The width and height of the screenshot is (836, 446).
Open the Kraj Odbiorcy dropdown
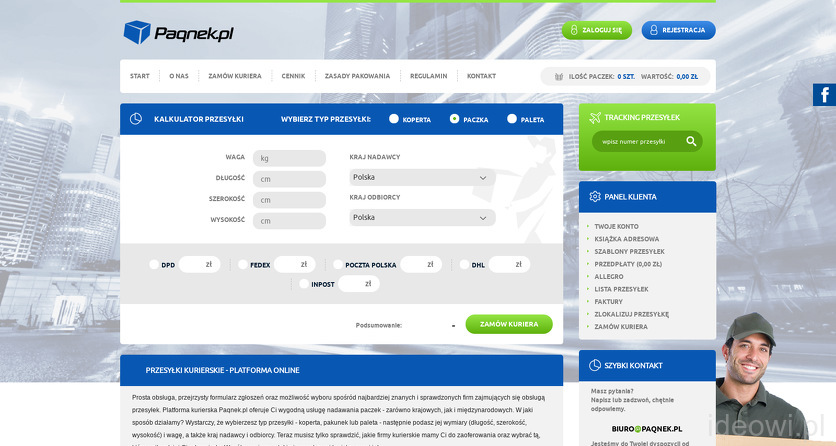click(x=422, y=217)
